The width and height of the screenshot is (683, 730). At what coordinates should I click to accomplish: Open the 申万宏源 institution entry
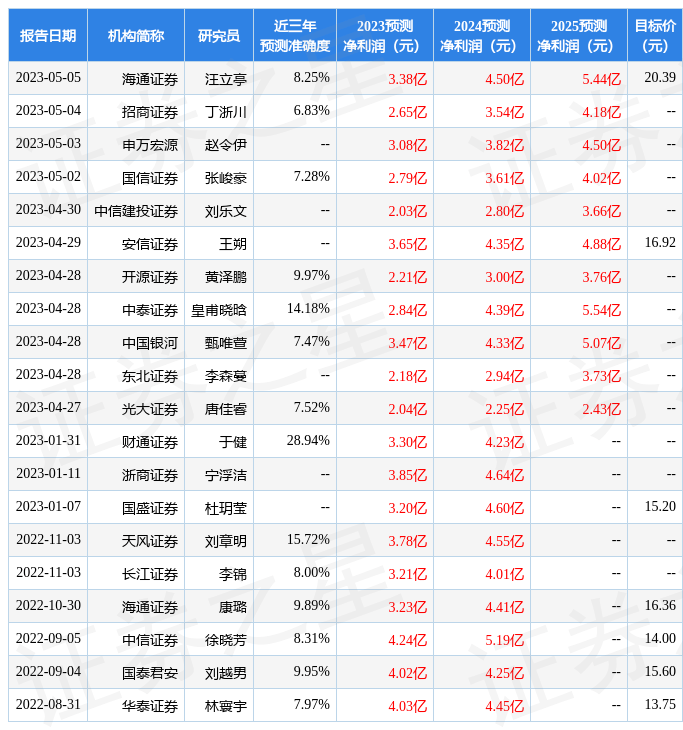pos(150,144)
